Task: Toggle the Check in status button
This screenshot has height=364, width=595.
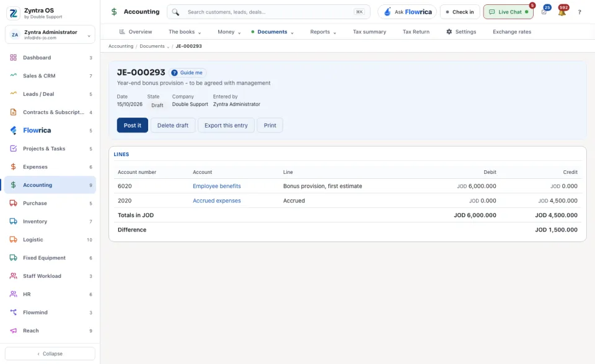Action: pos(460,12)
